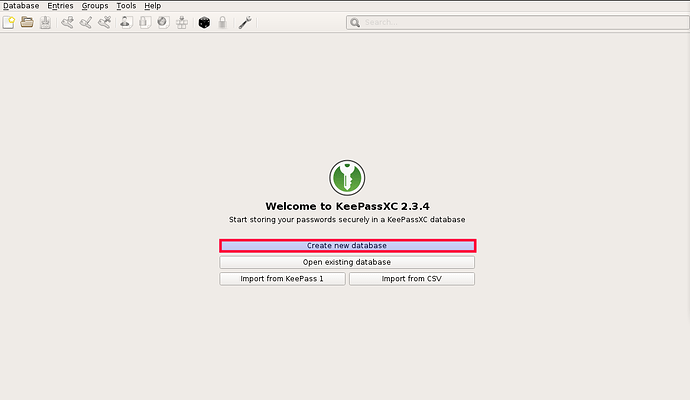Click the Lock databases padlock icon
690x400 pixels.
pos(222,22)
